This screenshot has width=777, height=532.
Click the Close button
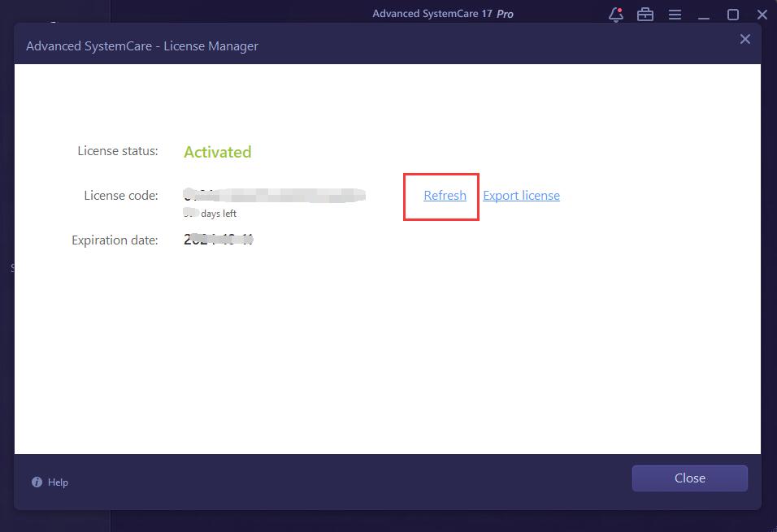coord(690,478)
